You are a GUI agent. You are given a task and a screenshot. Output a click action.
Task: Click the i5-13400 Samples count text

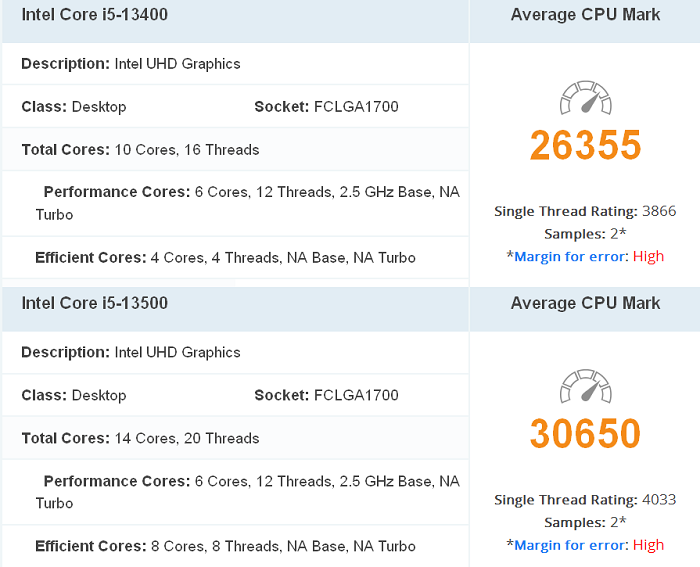[x=585, y=233]
